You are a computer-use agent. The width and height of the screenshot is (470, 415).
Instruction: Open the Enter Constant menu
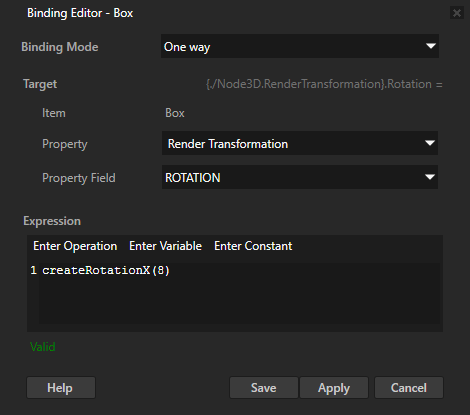(x=253, y=246)
